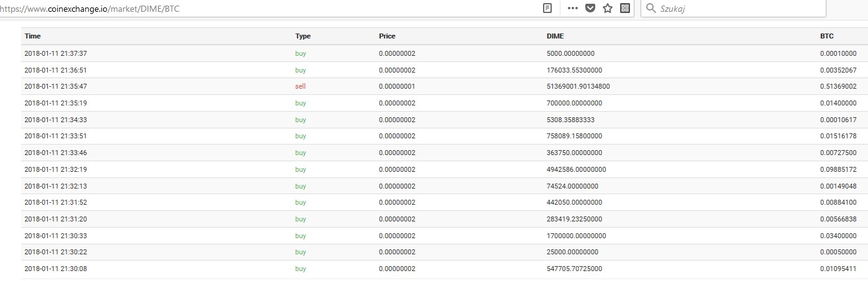This screenshot has width=868, height=281.
Task: Click DIME amount 51369001.90134800
Action: point(578,86)
